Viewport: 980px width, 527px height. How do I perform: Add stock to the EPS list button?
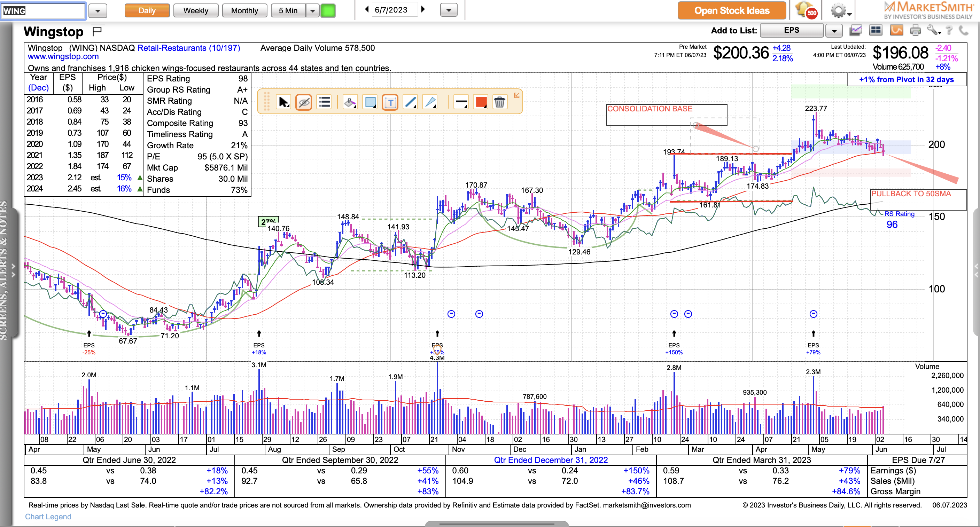coord(791,30)
